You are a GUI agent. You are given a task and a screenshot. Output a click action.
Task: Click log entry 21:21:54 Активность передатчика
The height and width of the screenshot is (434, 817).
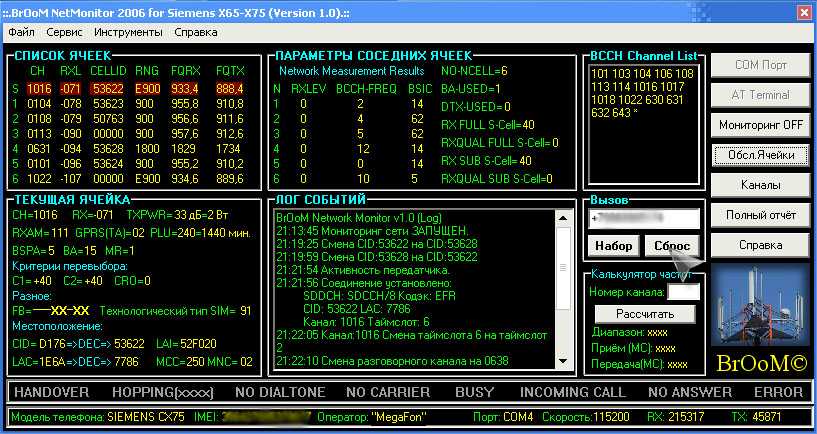pos(363,270)
